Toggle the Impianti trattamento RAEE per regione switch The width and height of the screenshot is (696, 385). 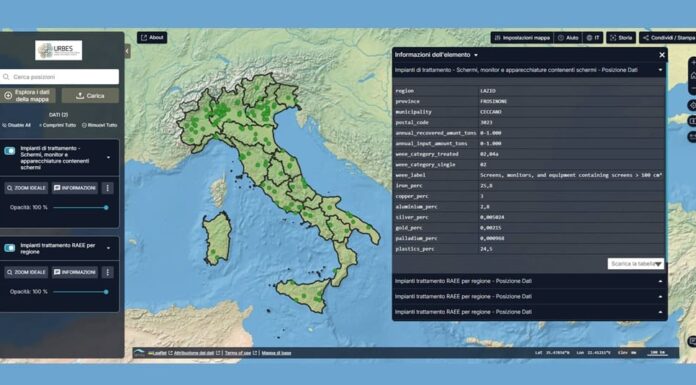pos(10,248)
